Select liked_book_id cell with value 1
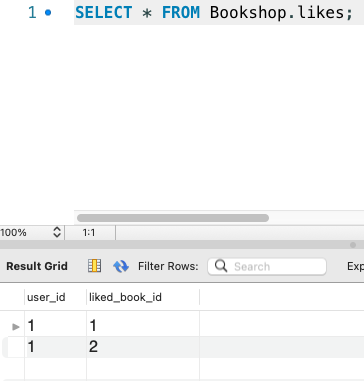 143,326
